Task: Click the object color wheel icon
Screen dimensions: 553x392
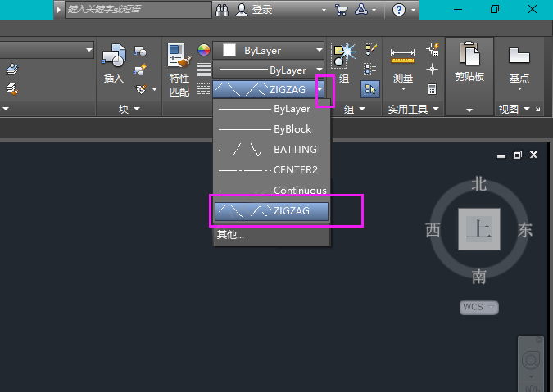Action: (x=204, y=50)
